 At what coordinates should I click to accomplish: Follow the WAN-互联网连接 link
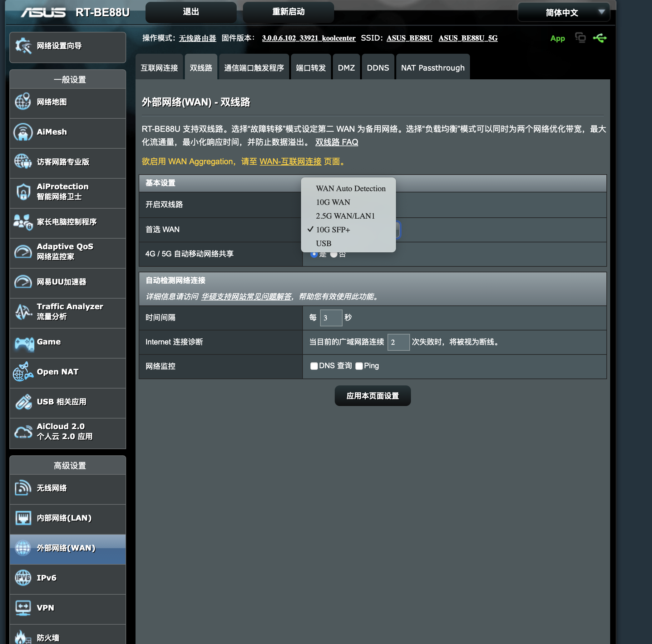point(290,162)
